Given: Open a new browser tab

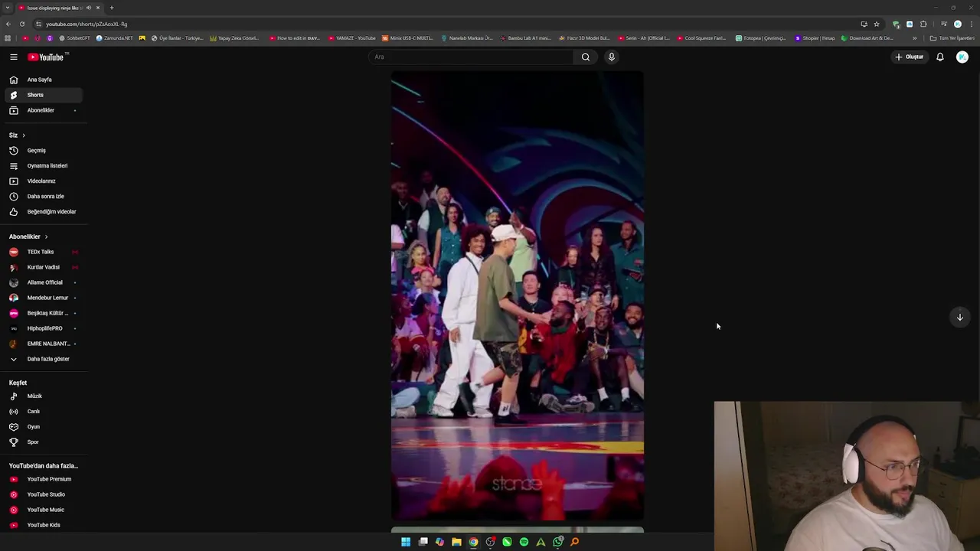Looking at the screenshot, I should [x=111, y=8].
